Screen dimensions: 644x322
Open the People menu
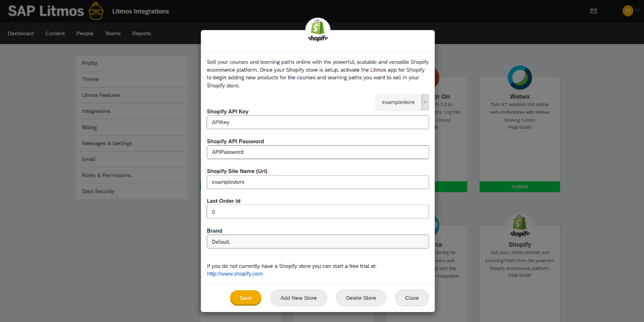[x=85, y=33]
